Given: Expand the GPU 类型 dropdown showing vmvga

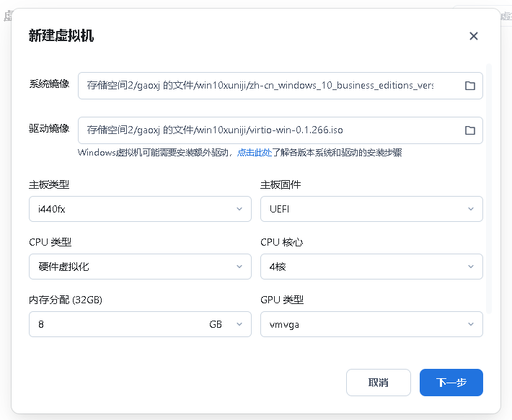Looking at the screenshot, I should coord(371,324).
